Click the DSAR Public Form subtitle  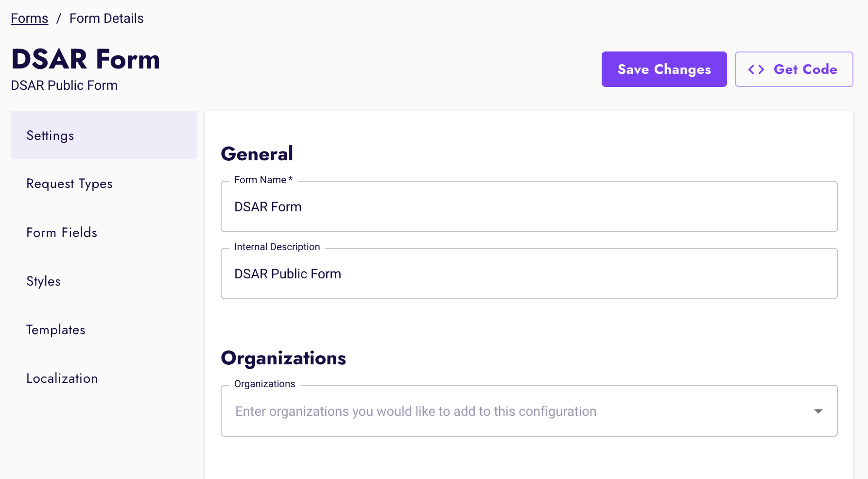[64, 86]
